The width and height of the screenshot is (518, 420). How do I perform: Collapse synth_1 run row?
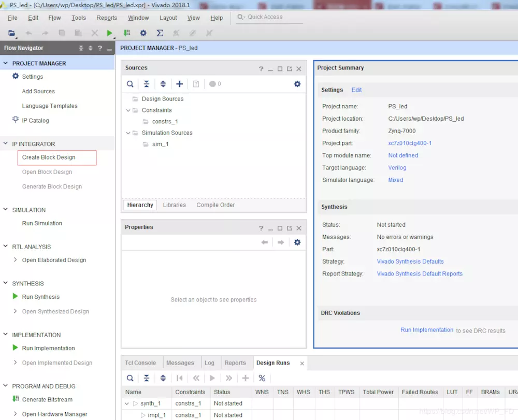[x=127, y=403]
